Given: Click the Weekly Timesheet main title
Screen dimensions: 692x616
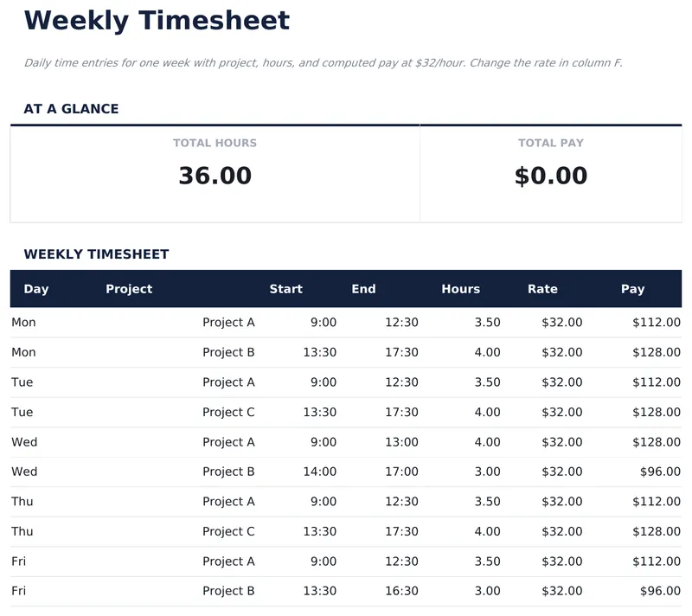Looking at the screenshot, I should [157, 20].
